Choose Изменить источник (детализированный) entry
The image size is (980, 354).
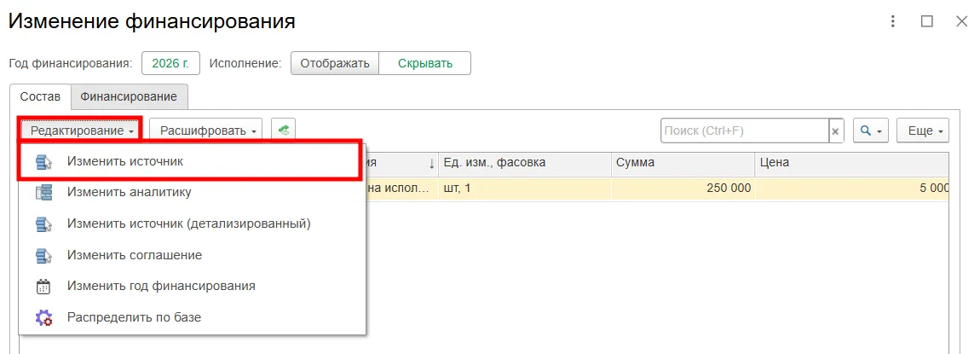coord(192,223)
